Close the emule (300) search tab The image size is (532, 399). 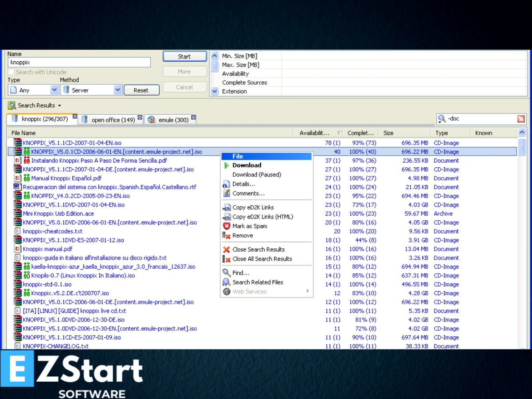193,117
